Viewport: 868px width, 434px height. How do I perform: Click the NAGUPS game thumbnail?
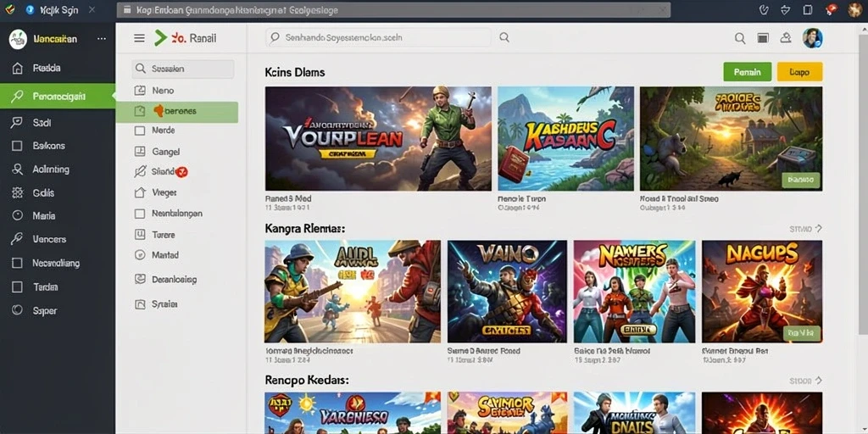pos(762,292)
